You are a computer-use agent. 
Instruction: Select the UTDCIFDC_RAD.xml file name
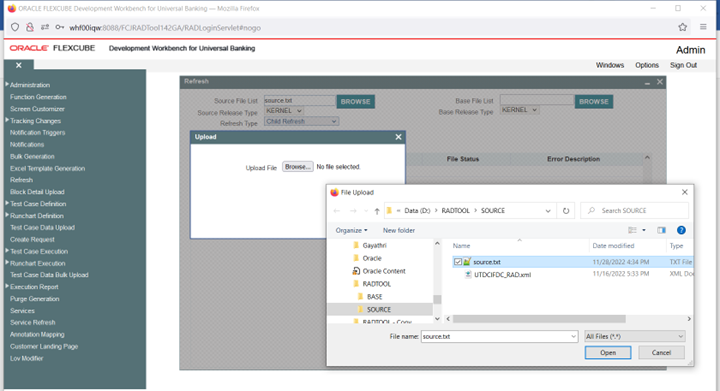(x=502, y=274)
